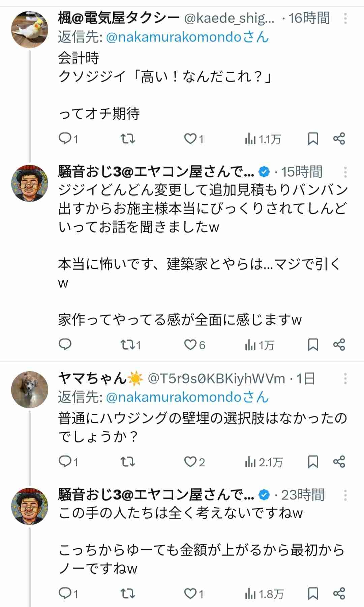Share the 15時間 tweet about 建築家
Viewport: 364px width, 607px height.
tap(339, 345)
